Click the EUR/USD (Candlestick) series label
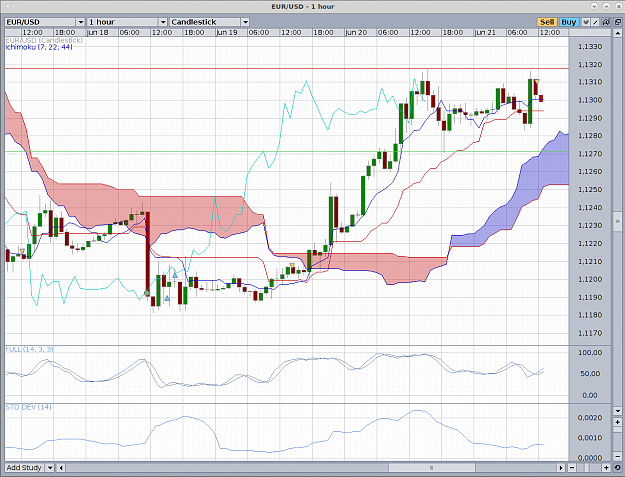This screenshot has width=625, height=477. 44,40
